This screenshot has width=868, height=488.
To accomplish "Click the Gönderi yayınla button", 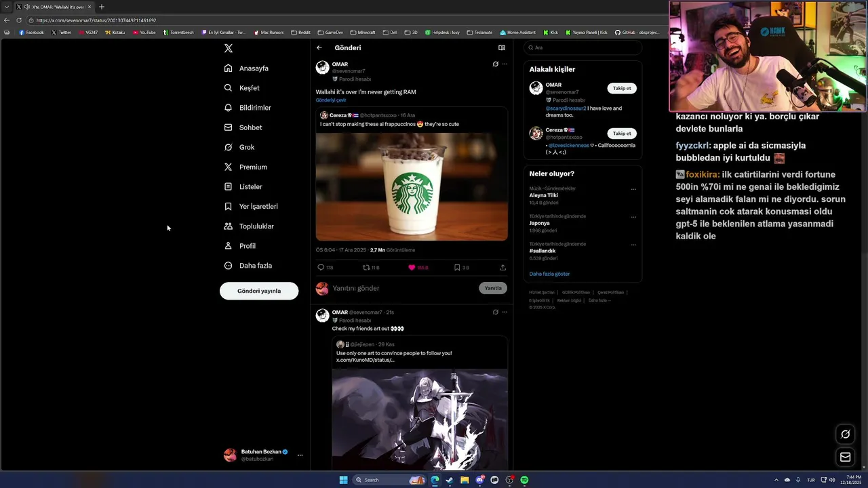I will point(259,291).
